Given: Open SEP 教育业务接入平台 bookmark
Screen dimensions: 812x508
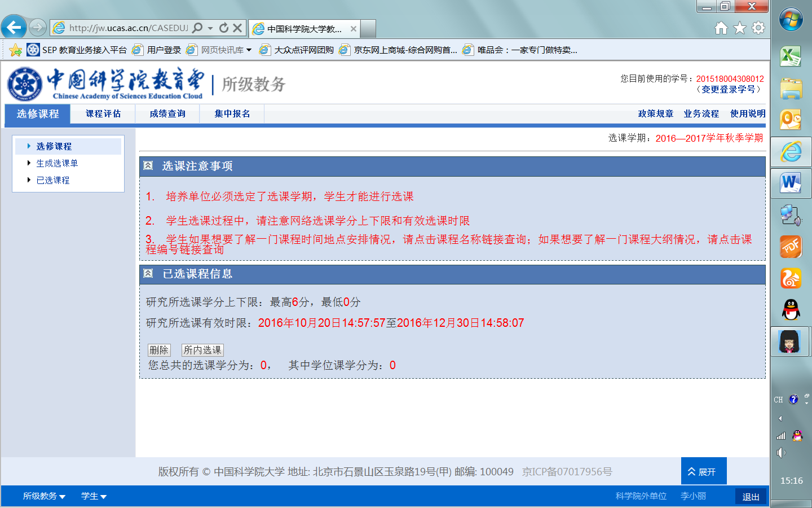Looking at the screenshot, I should tap(78, 50).
